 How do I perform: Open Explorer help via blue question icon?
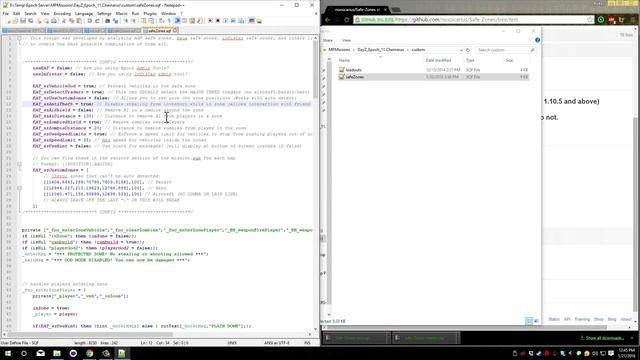(x=537, y=40)
